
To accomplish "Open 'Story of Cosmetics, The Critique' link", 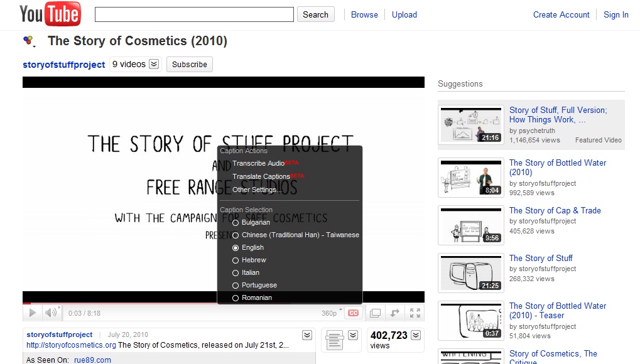I will pyautogui.click(x=553, y=358).
